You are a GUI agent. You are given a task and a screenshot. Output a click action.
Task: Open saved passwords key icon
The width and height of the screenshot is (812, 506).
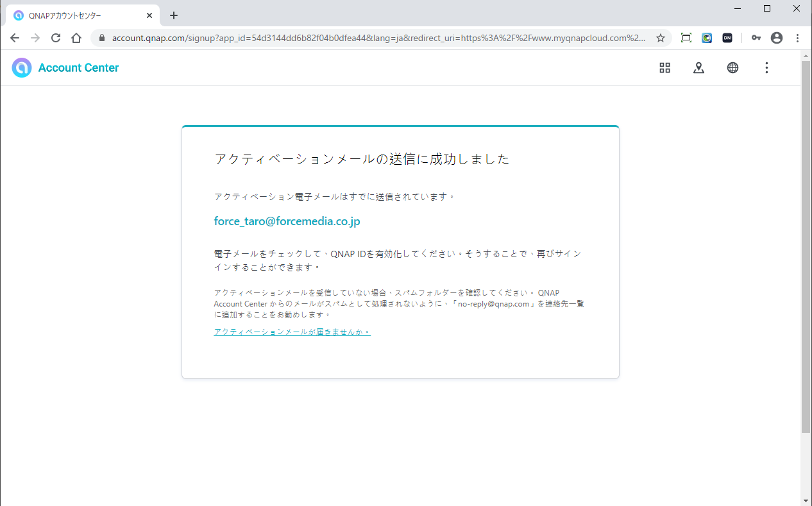point(756,38)
